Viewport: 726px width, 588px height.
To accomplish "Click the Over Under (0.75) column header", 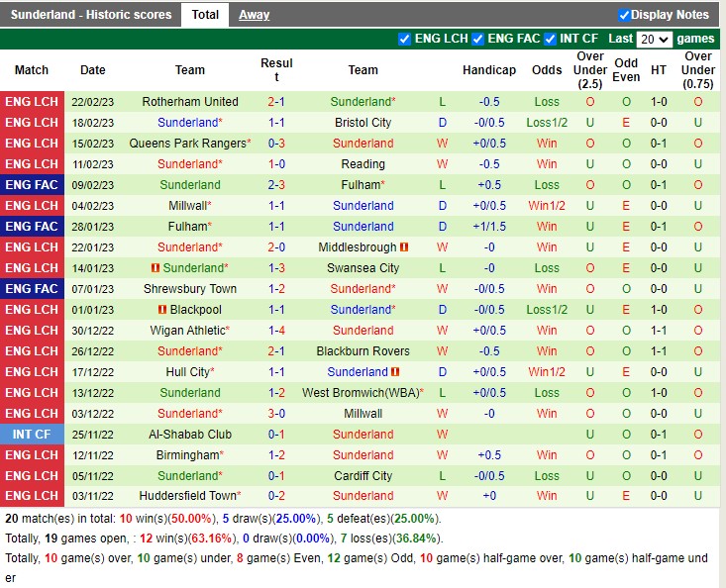I will [x=698, y=70].
